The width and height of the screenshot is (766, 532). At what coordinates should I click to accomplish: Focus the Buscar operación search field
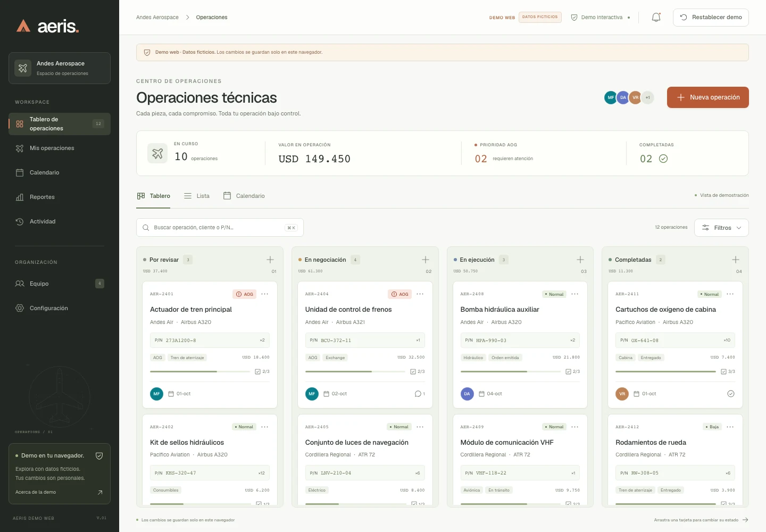tap(220, 228)
